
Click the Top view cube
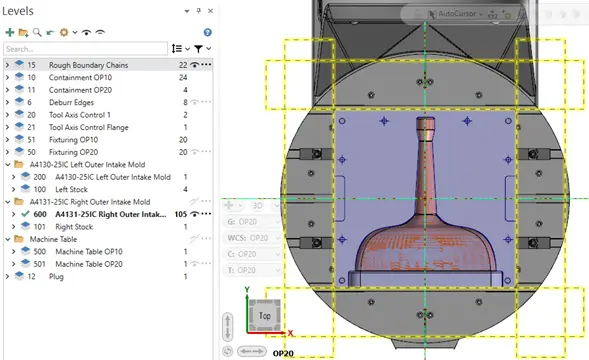coord(264,316)
